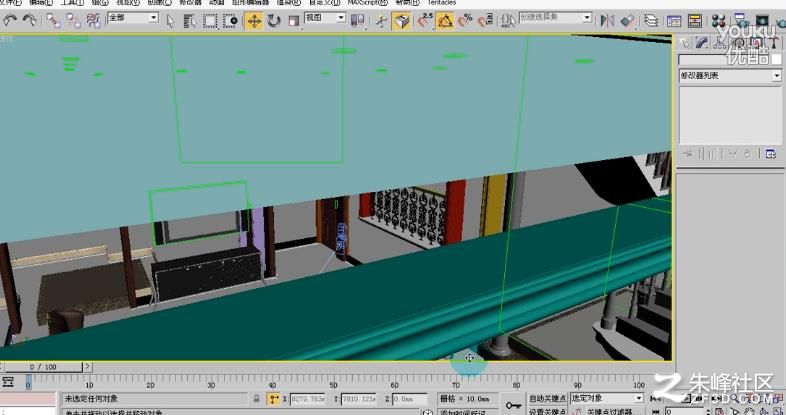Image resolution: width=786 pixels, height=415 pixels.
Task: Open the reference coordinate dropdown 视图
Action: [x=325, y=18]
